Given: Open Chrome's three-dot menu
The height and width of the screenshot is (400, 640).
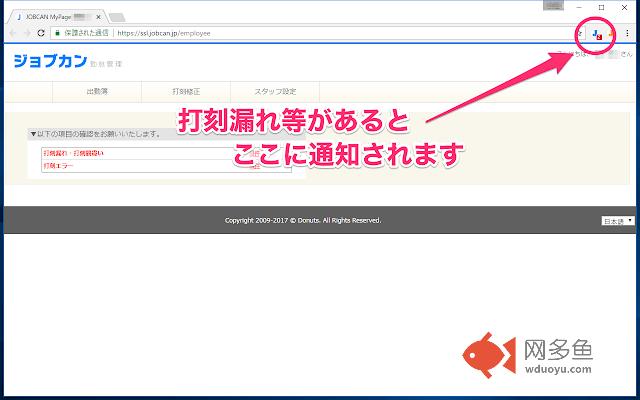Looking at the screenshot, I should click(627, 33).
